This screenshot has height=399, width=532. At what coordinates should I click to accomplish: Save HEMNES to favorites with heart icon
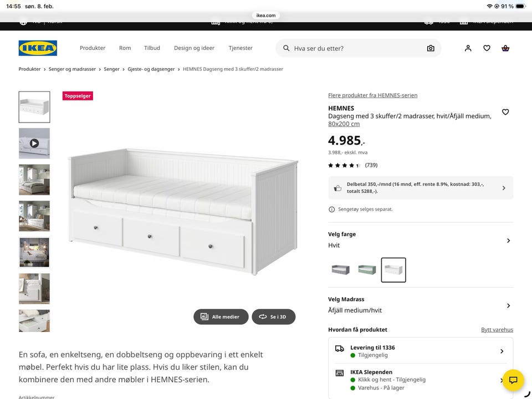pyautogui.click(x=505, y=112)
